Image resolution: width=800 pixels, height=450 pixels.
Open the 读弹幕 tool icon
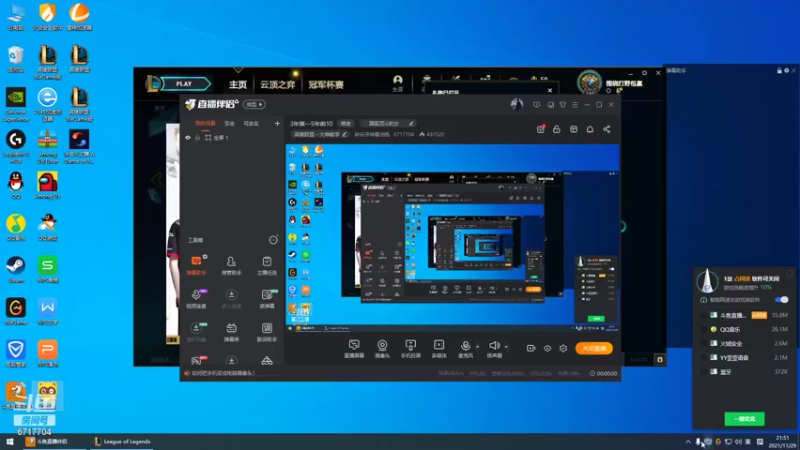click(267, 298)
